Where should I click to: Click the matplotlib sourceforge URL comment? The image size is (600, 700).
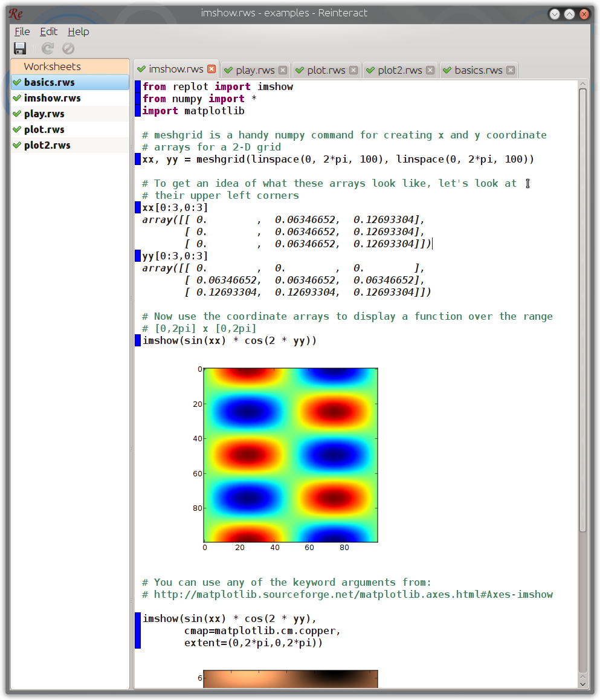[x=347, y=595]
